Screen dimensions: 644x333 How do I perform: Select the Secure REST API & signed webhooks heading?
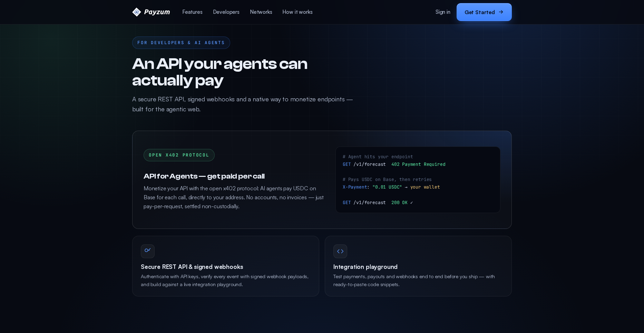click(192, 267)
